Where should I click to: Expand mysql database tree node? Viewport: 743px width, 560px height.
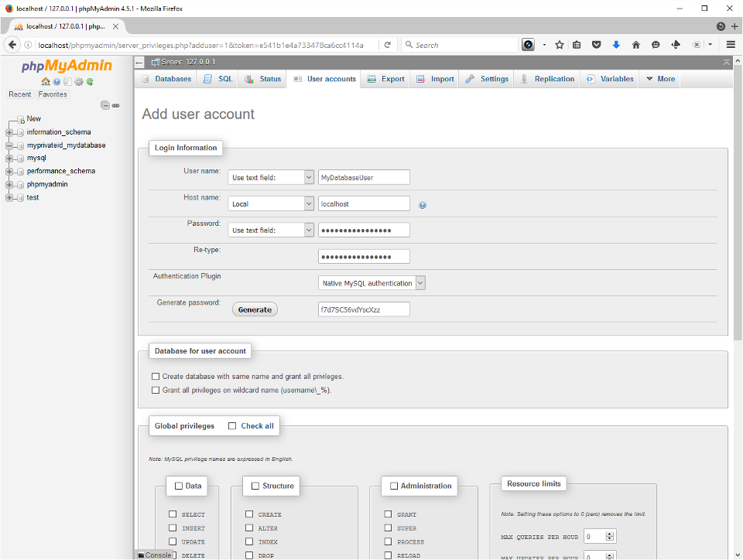[9, 159]
